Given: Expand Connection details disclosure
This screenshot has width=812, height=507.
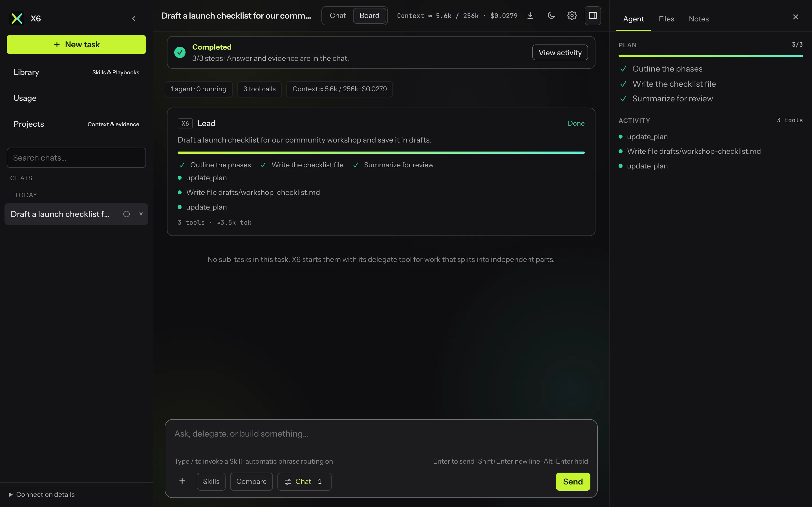Looking at the screenshot, I should 42,495.
